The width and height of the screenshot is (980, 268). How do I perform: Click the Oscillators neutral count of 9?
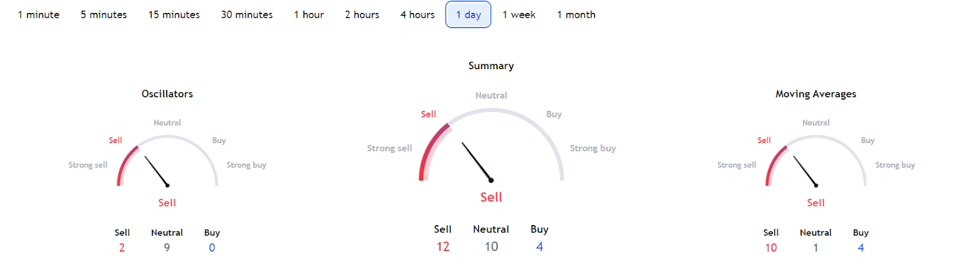167,248
